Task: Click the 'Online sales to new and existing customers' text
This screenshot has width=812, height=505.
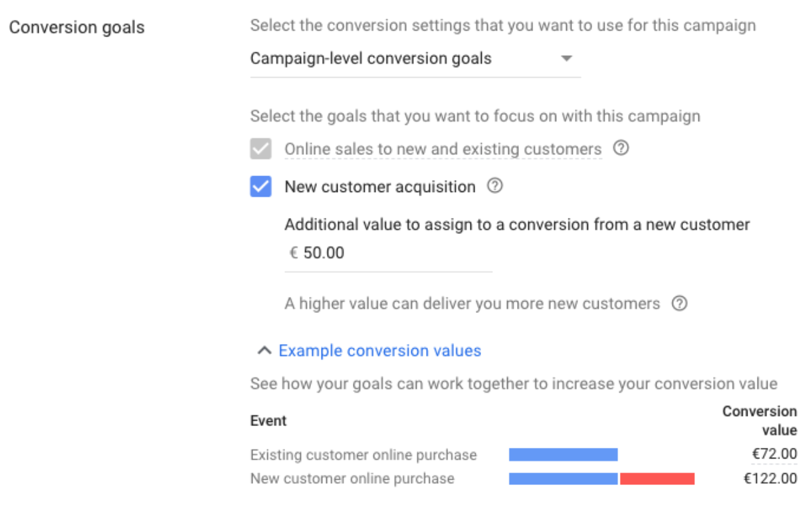Action: [443, 150]
